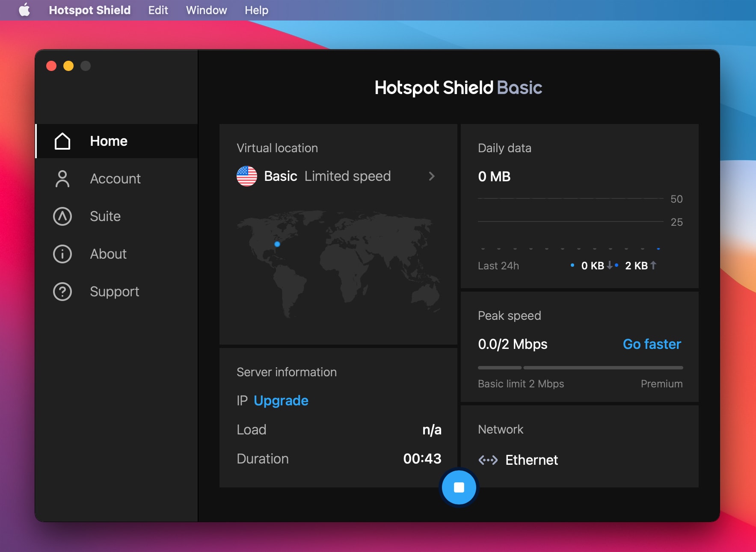Select the Home icon in sidebar

(x=62, y=141)
